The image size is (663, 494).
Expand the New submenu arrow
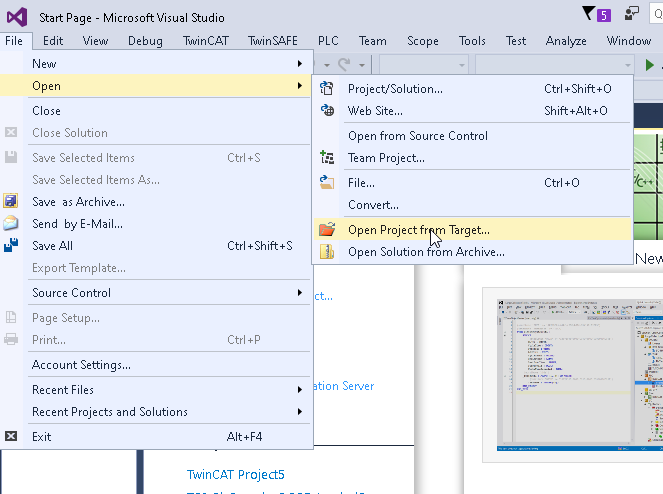[x=300, y=63]
